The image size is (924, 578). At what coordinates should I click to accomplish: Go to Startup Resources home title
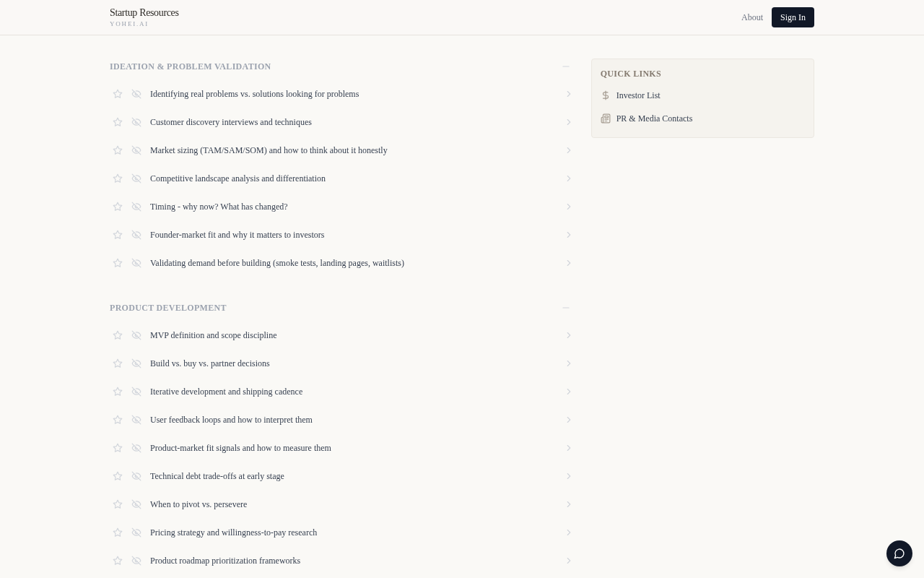[x=144, y=13]
